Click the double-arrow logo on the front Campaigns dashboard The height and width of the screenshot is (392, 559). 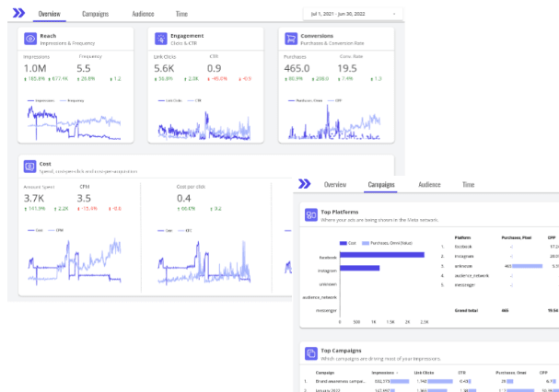tap(305, 184)
